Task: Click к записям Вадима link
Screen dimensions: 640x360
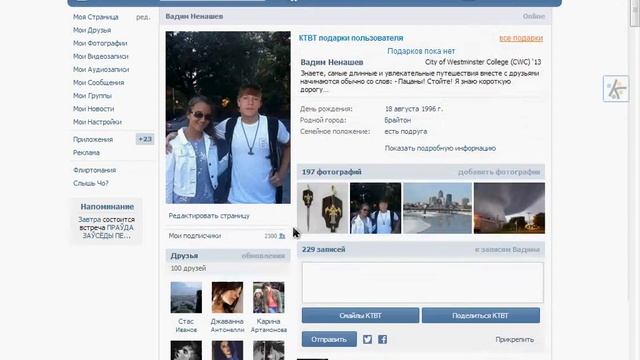Action: [x=507, y=250]
